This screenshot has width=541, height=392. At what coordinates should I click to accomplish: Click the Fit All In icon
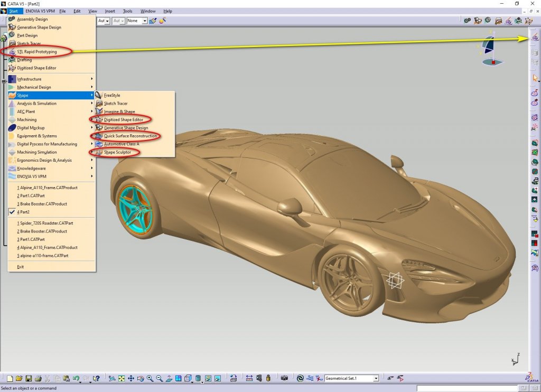121,378
